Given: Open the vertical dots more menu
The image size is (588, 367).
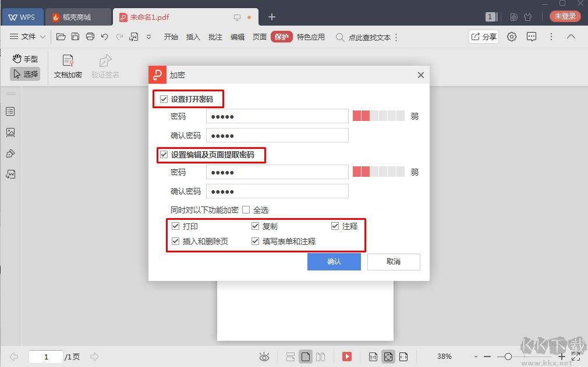Looking at the screenshot, I should click(x=551, y=37).
